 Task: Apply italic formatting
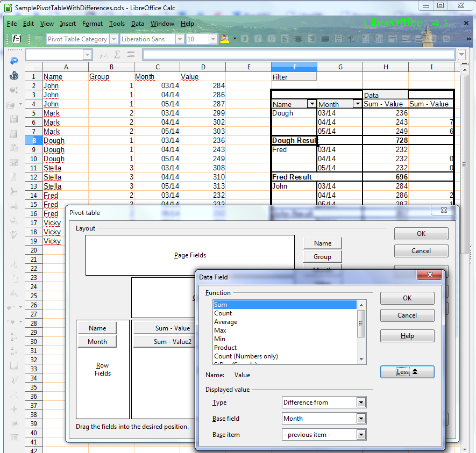(257, 39)
